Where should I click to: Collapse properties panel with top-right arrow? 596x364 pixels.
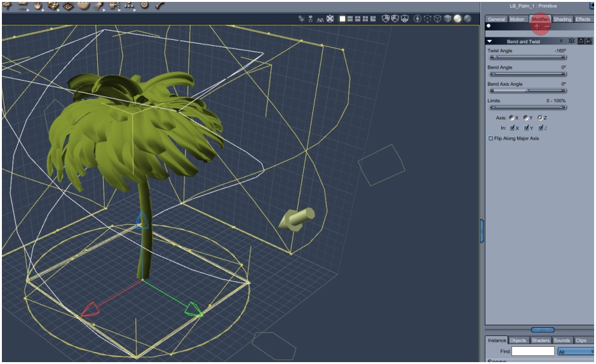point(592,5)
